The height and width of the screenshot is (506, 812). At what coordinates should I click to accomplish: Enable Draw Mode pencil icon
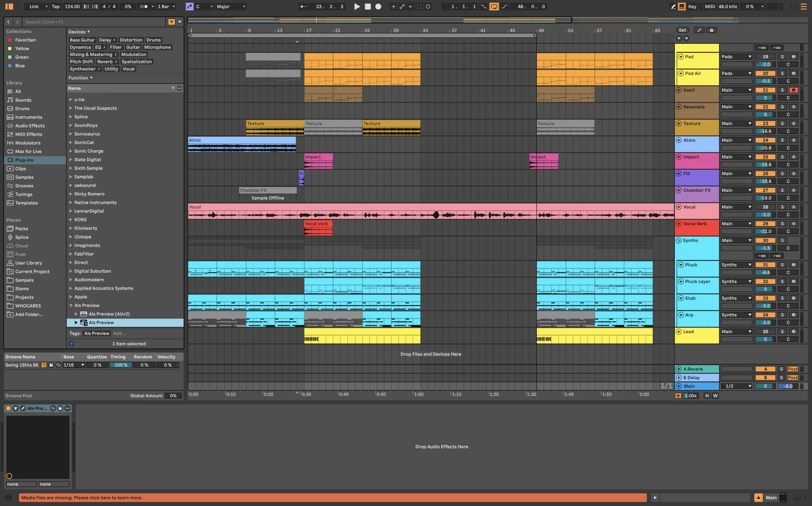pyautogui.click(x=673, y=6)
